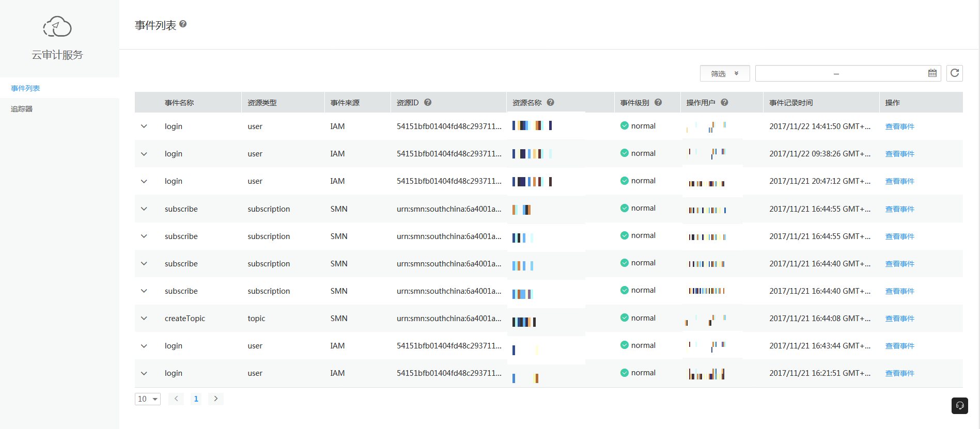Click the 云审计服务 cloud logo icon

coord(57,26)
